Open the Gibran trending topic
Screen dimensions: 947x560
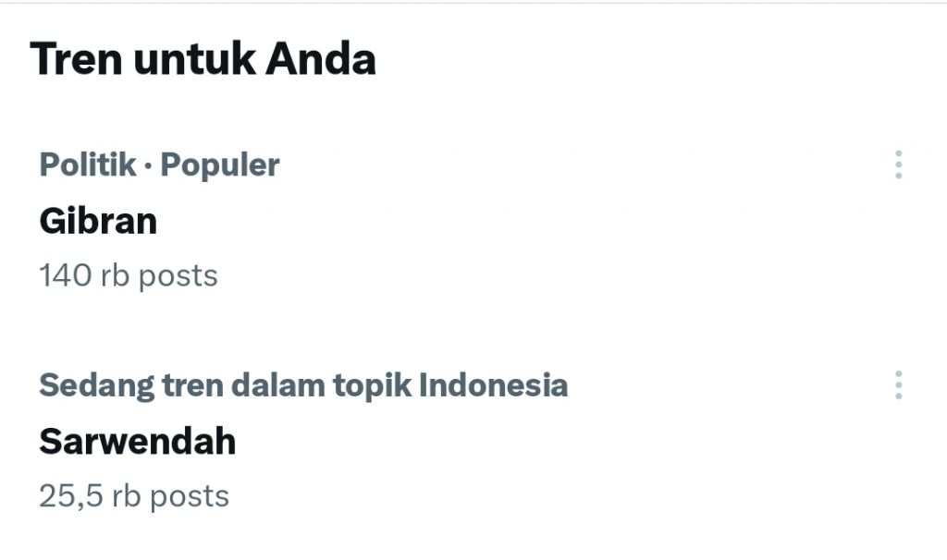[98, 221]
